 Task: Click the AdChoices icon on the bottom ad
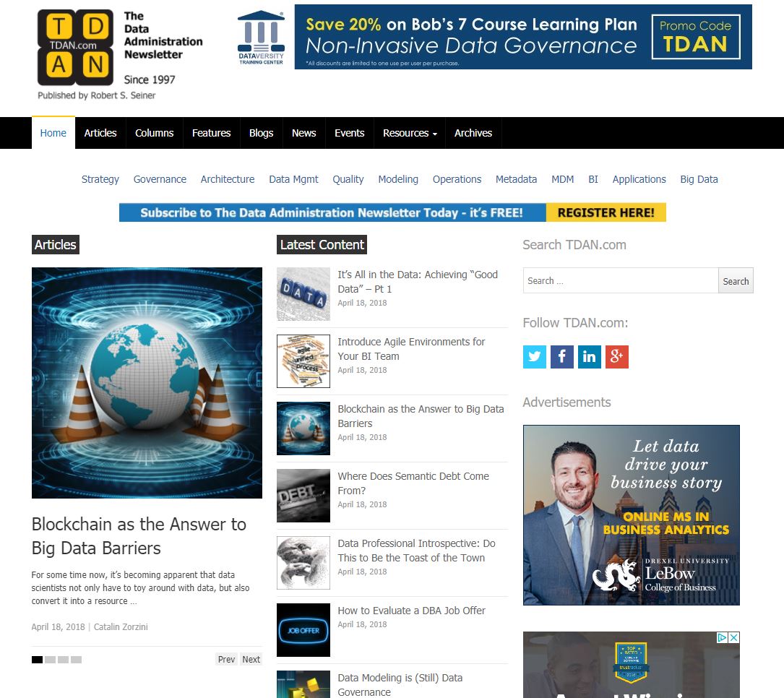[x=722, y=637]
